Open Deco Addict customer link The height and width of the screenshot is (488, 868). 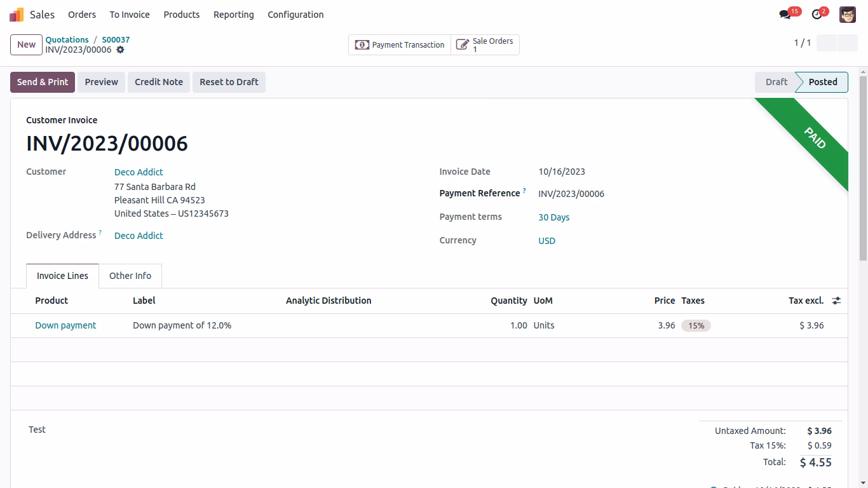click(x=139, y=172)
